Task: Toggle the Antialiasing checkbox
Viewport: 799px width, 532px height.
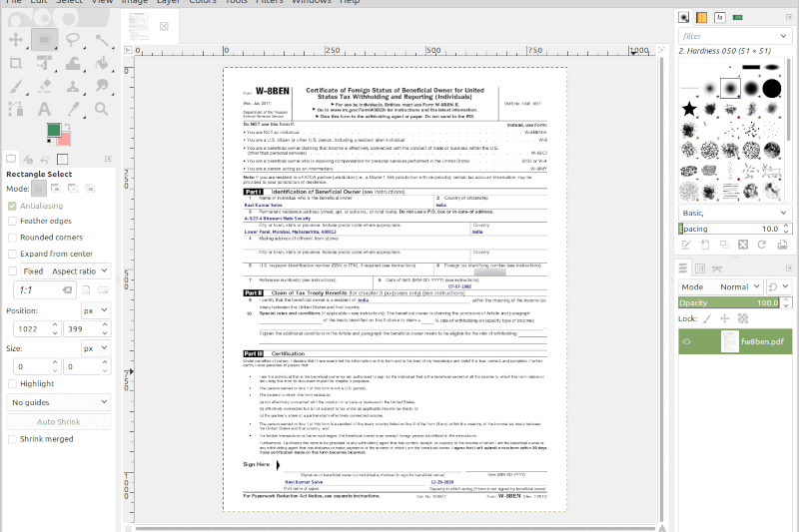Action: [12, 206]
